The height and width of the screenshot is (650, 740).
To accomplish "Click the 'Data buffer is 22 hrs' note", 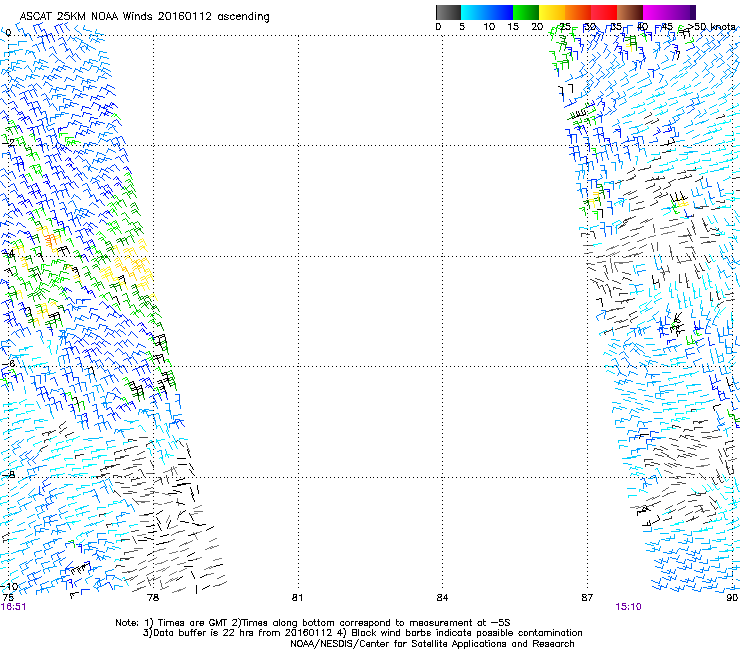I will click(362, 633).
